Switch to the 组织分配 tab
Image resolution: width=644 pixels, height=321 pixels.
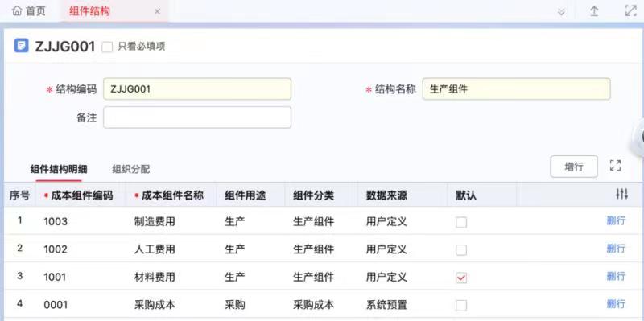(131, 169)
